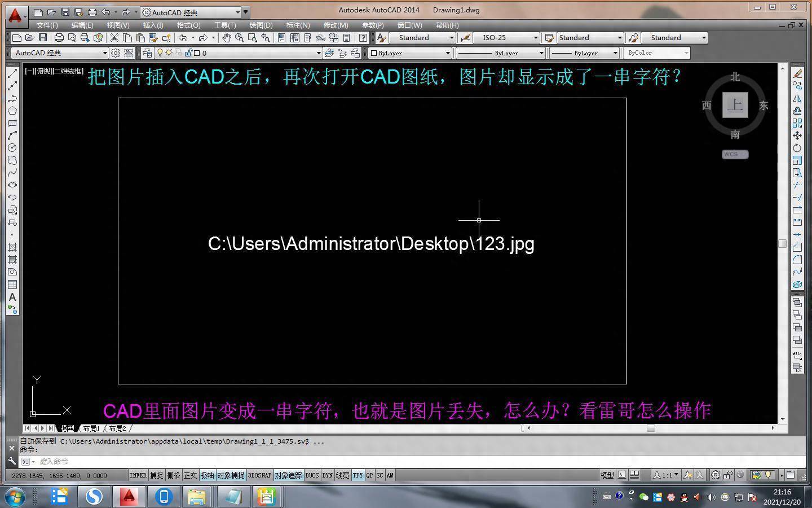Select the Circle draw tool

pos(12,148)
